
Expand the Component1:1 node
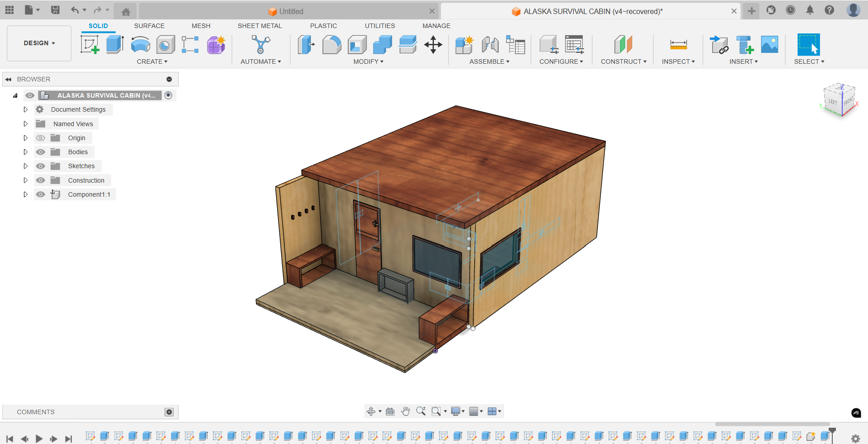point(26,194)
